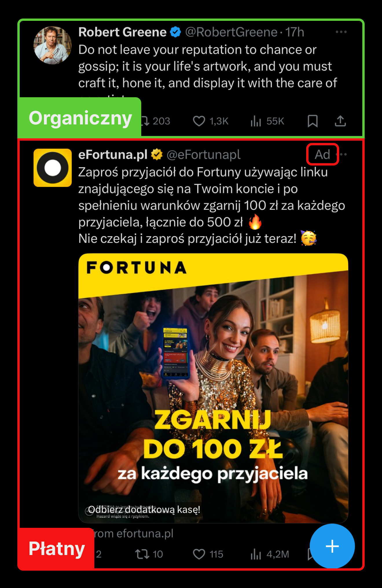The height and width of the screenshot is (588, 382).
Task: Click the Ad label on eFortuna post
Action: click(322, 155)
